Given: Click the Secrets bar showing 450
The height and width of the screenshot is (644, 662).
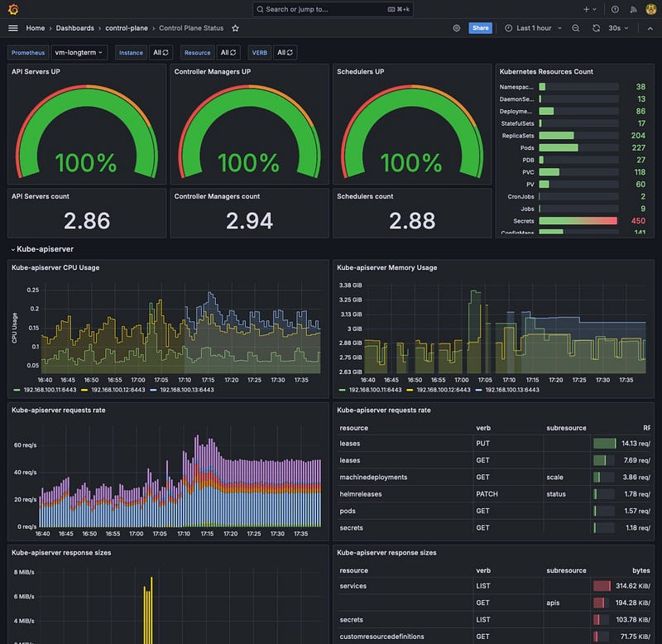Looking at the screenshot, I should tap(578, 221).
